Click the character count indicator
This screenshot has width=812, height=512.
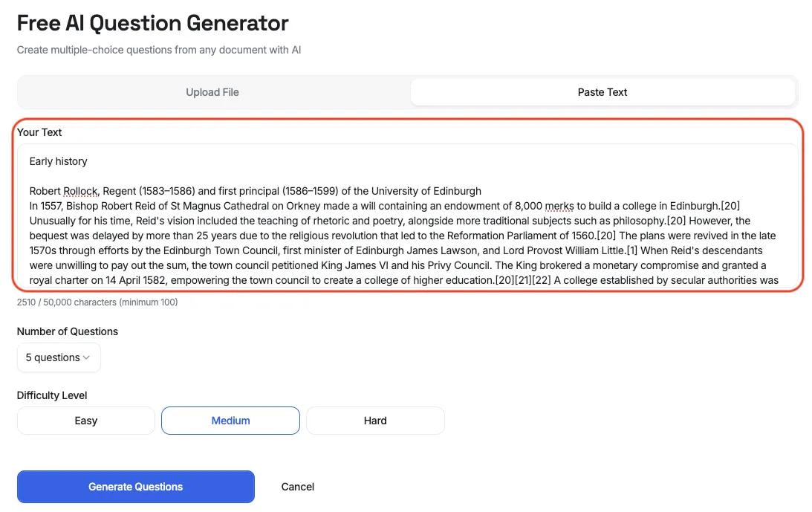tap(97, 302)
